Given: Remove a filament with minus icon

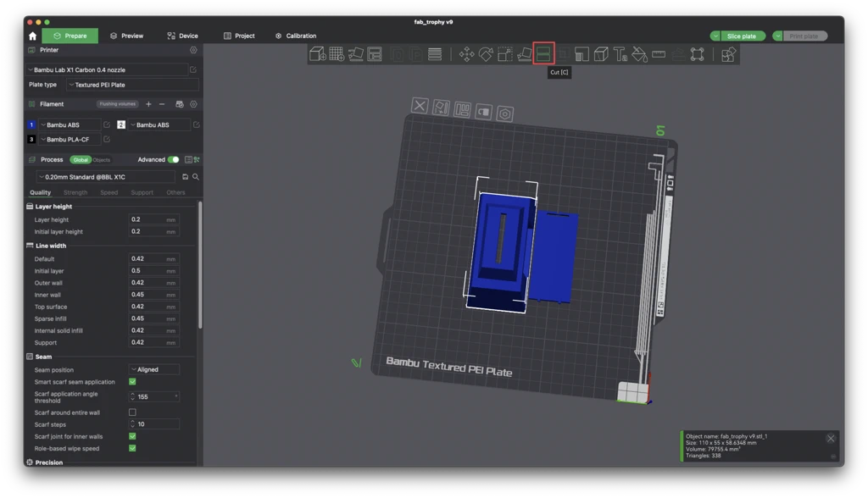Looking at the screenshot, I should tap(162, 104).
